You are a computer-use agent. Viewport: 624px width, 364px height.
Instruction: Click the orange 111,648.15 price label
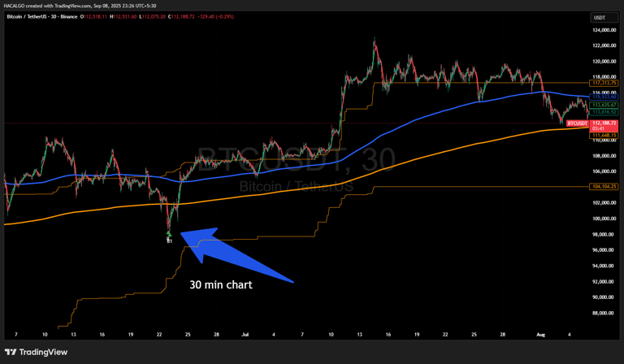[604, 136]
